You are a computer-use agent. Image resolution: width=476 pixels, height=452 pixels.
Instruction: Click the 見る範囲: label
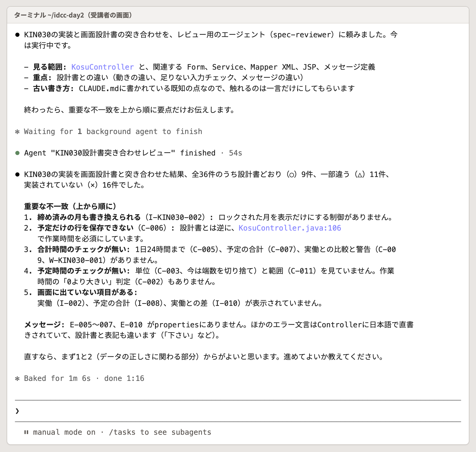pyautogui.click(x=50, y=67)
